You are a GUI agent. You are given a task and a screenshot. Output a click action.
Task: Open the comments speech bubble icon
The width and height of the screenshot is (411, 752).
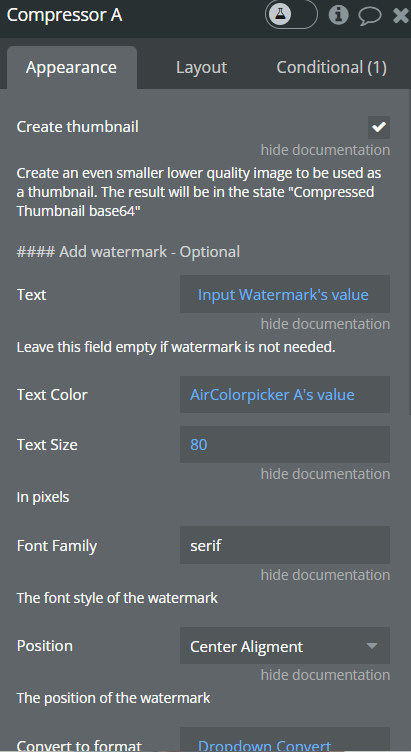pos(370,16)
